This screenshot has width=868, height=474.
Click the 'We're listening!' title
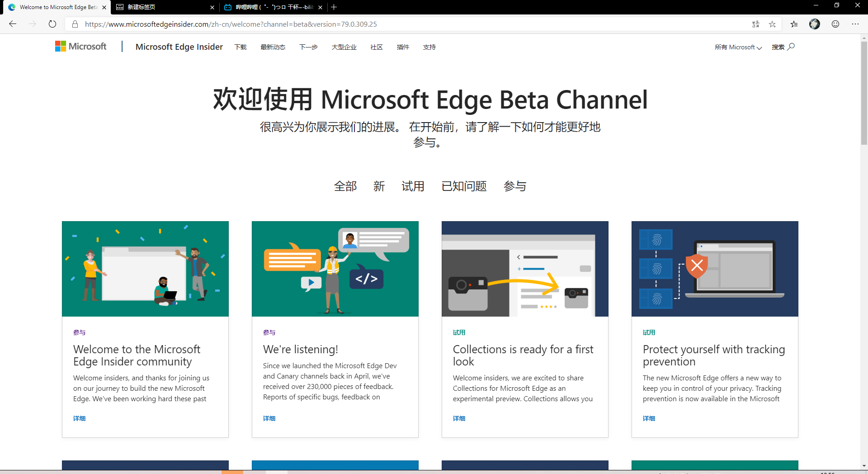[301, 349]
